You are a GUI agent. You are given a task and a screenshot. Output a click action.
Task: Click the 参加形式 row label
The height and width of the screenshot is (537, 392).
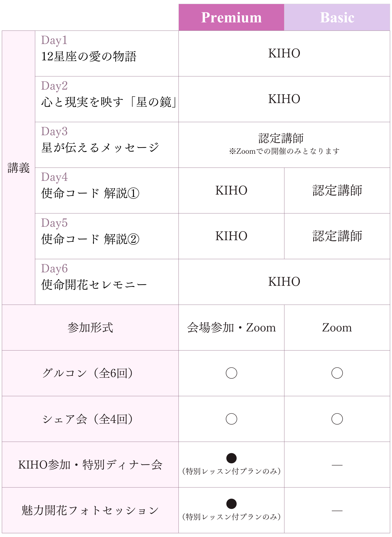tap(90, 328)
